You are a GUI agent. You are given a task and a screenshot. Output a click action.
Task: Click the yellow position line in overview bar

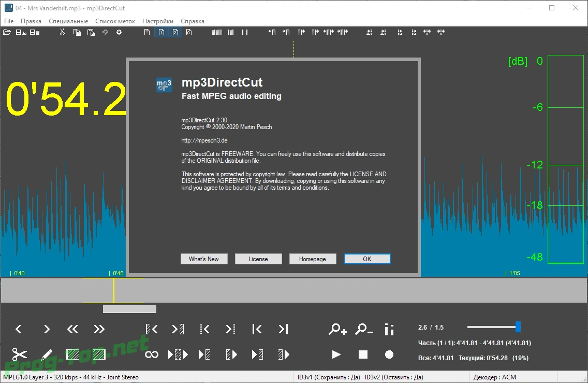pyautogui.click(x=114, y=290)
